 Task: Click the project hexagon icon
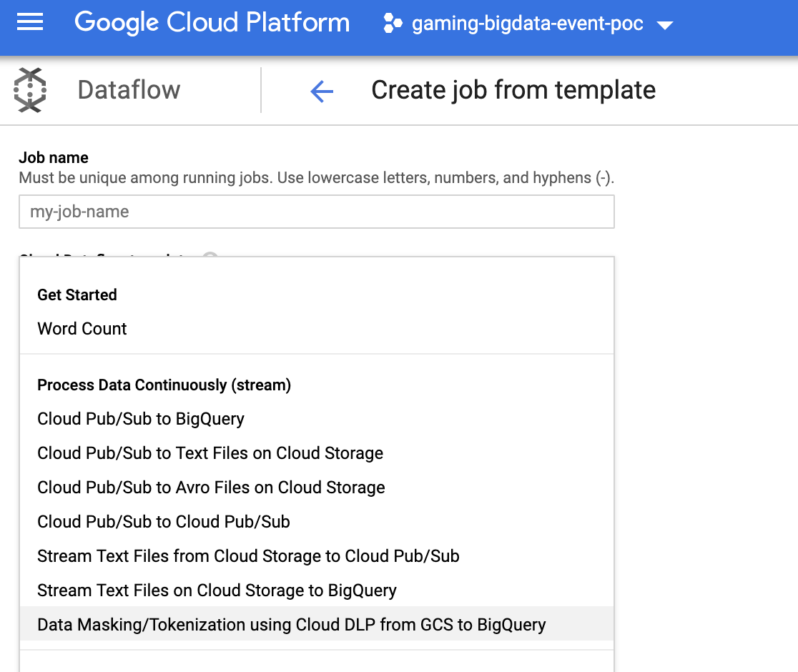pos(393,24)
